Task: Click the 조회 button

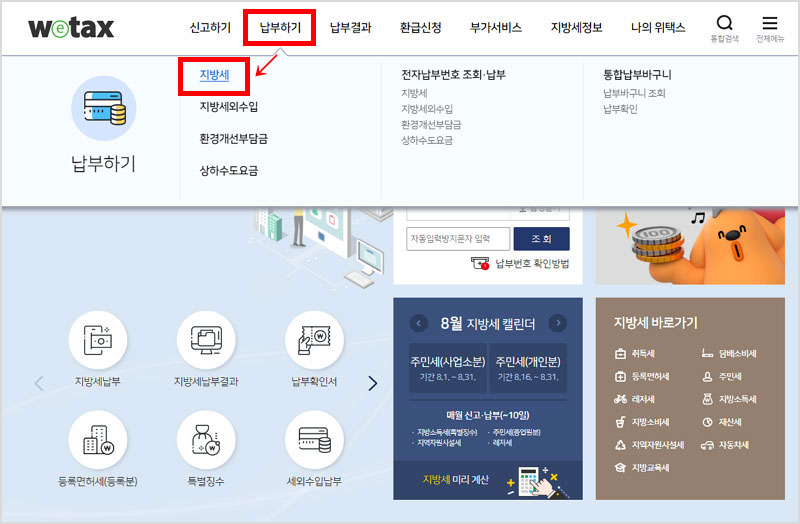Action: 541,239
